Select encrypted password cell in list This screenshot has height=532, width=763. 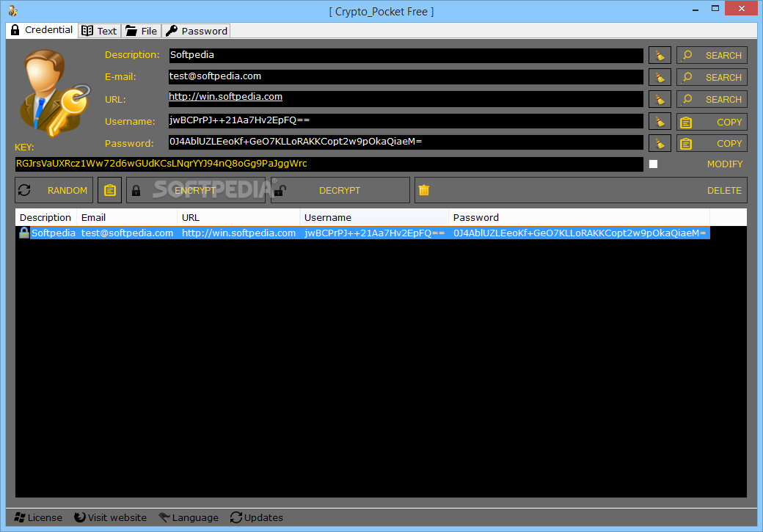click(x=580, y=233)
